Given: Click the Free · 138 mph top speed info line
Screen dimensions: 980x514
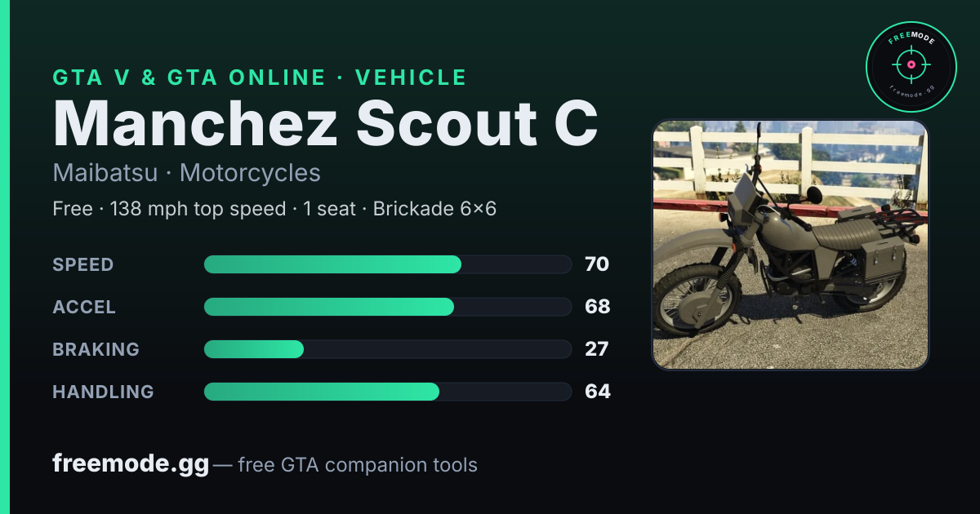Looking at the screenshot, I should (274, 209).
